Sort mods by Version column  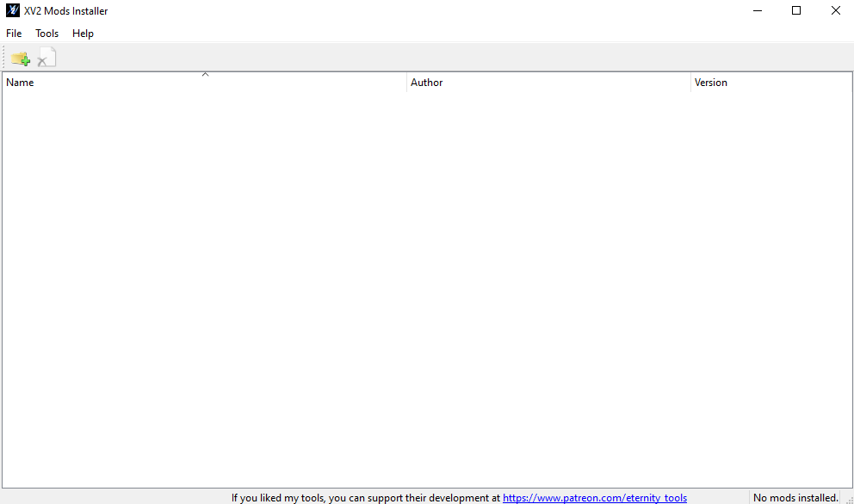click(771, 83)
